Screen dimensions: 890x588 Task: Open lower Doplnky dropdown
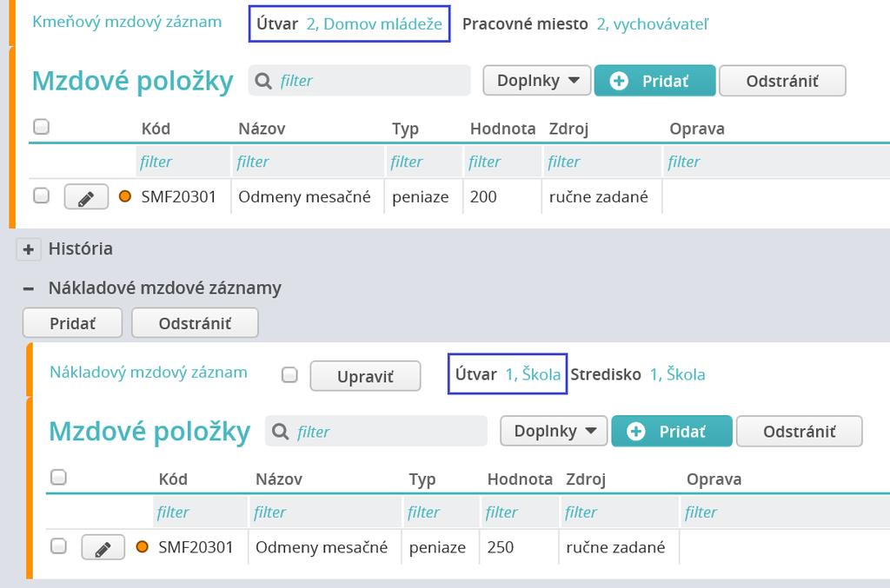coord(554,431)
